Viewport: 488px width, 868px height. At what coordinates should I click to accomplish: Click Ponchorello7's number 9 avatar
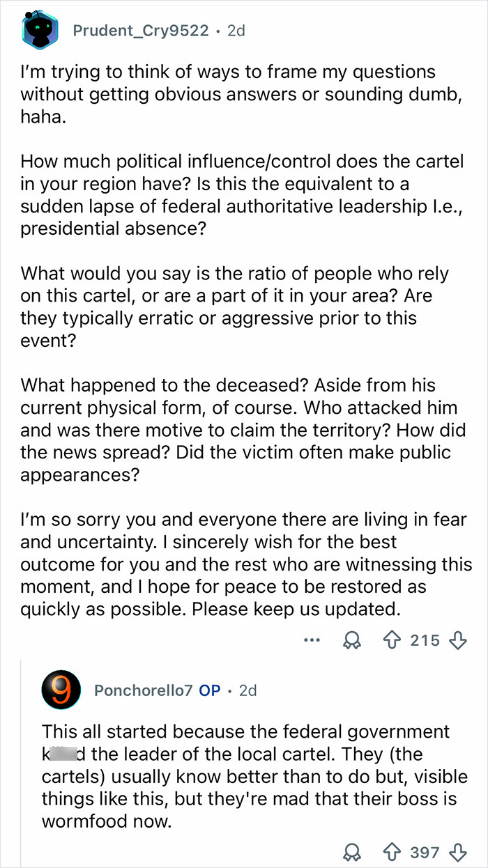click(x=62, y=690)
